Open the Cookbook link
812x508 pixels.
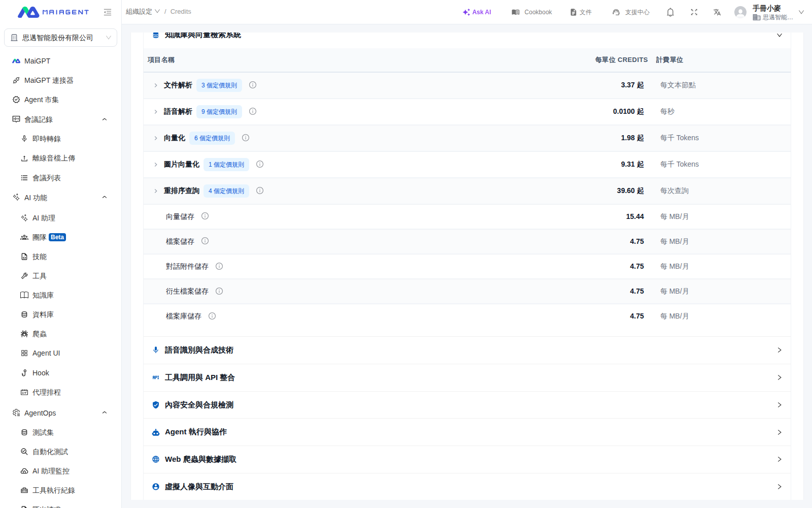532,12
